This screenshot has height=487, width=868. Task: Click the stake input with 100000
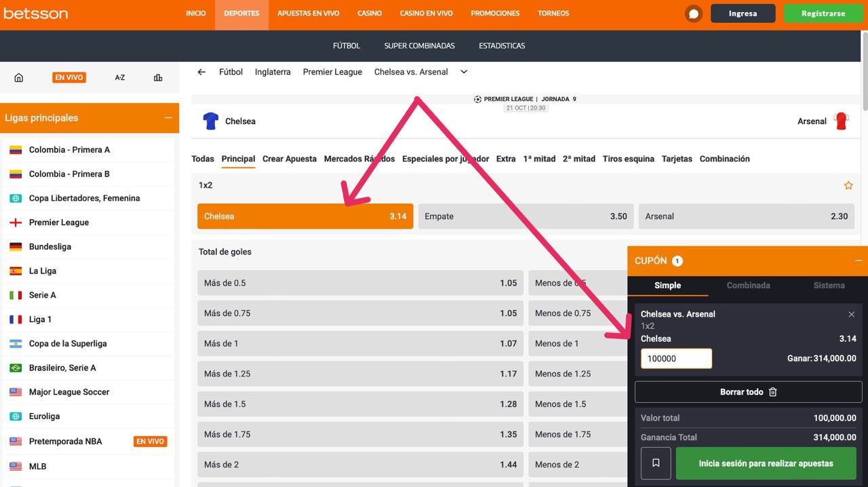676,358
